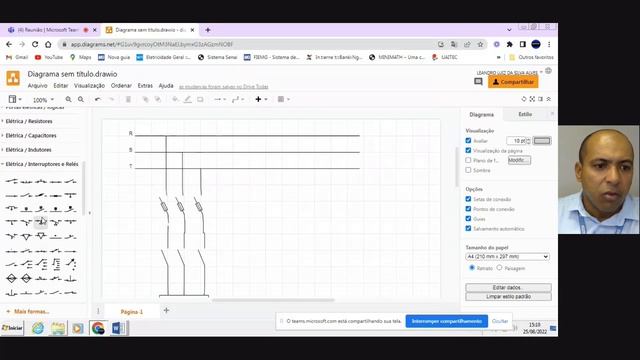The image size is (640, 360).
Task: Bookmark this page with star icon
Action: click(x=480, y=44)
